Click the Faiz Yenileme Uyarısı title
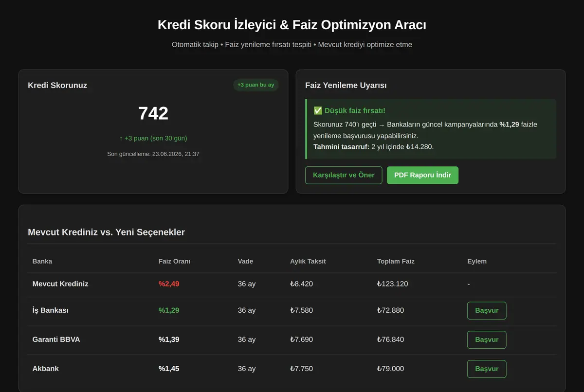584x392 pixels. (346, 85)
